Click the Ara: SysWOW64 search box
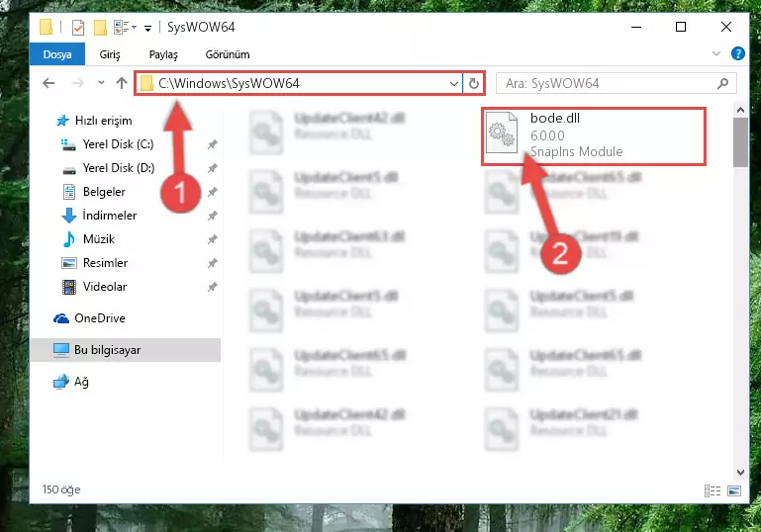This screenshot has height=532, width=761. (x=616, y=83)
